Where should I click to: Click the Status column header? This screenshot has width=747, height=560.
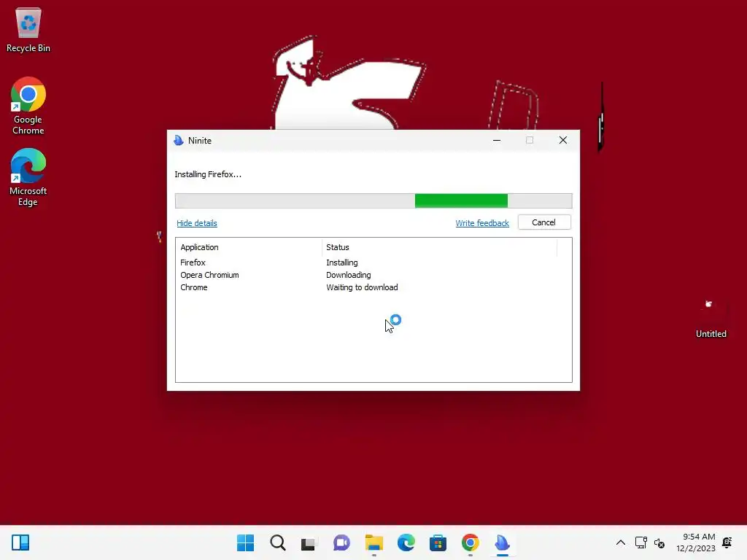[439, 247]
